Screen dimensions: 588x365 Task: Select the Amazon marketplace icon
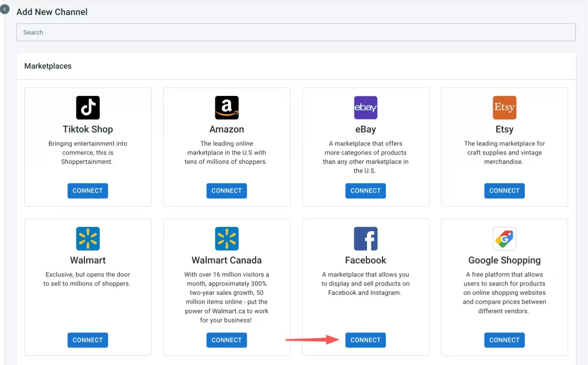(x=226, y=107)
